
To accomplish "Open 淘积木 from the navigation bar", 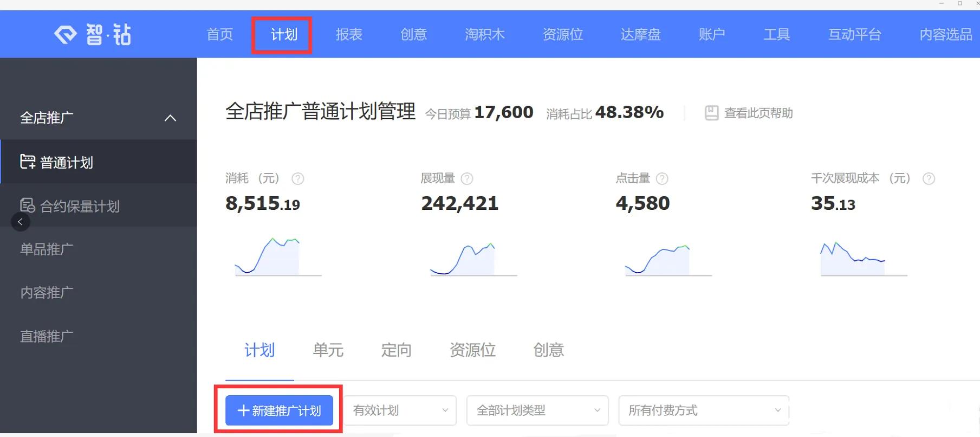I will (484, 35).
